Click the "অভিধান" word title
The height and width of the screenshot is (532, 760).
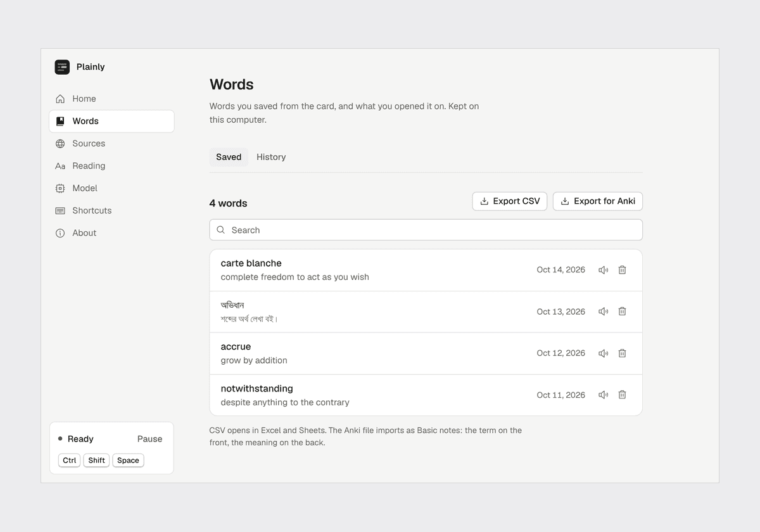click(232, 305)
